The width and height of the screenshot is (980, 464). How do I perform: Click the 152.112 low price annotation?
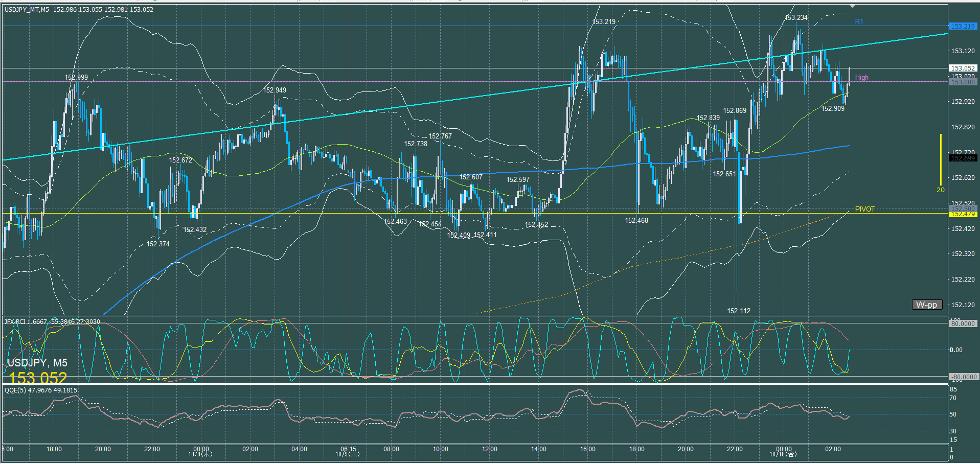(739, 311)
